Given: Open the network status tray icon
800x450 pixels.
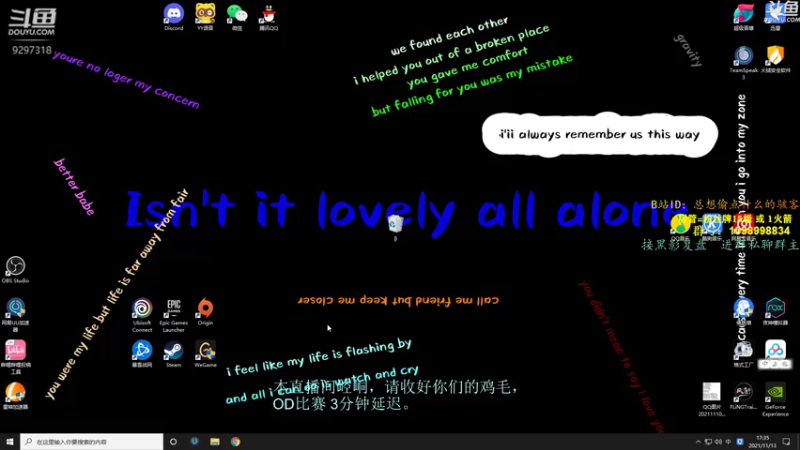Looking at the screenshot, I should pos(708,442).
